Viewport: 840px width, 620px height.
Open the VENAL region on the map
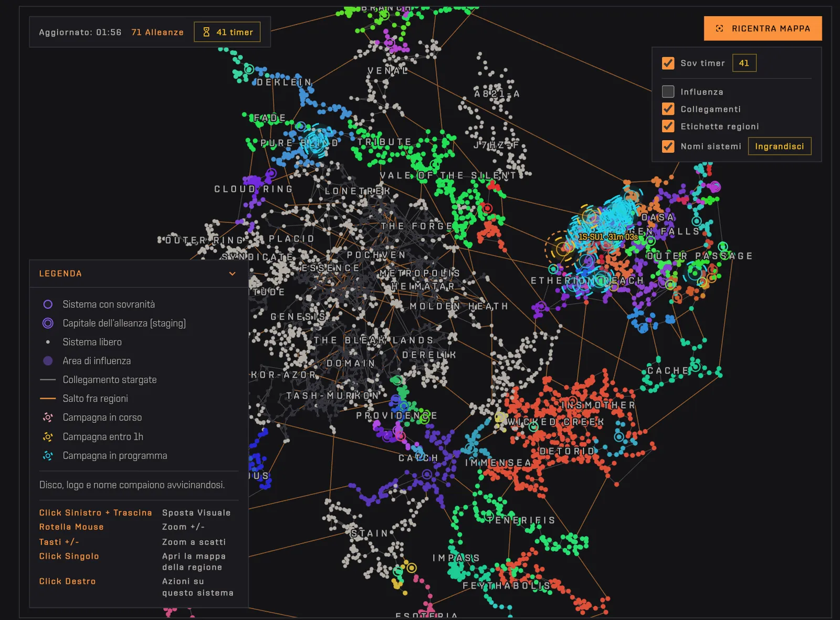pyautogui.click(x=388, y=70)
